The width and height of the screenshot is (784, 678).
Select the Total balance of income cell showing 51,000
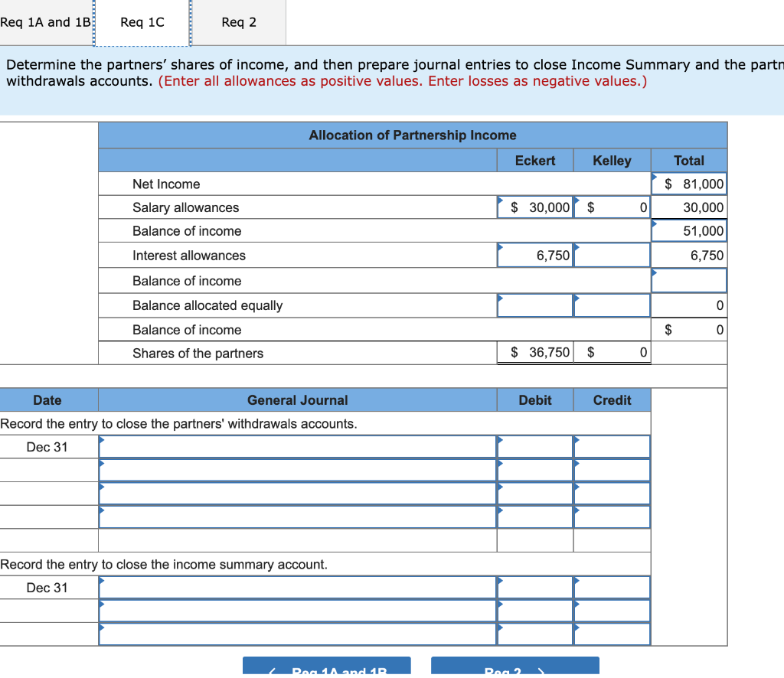click(x=688, y=230)
